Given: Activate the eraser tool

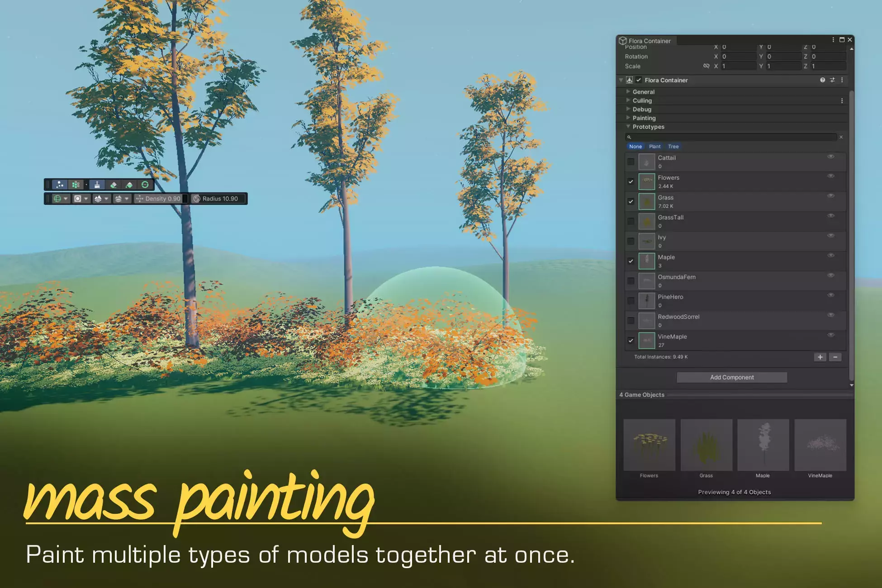Looking at the screenshot, I should [x=114, y=185].
